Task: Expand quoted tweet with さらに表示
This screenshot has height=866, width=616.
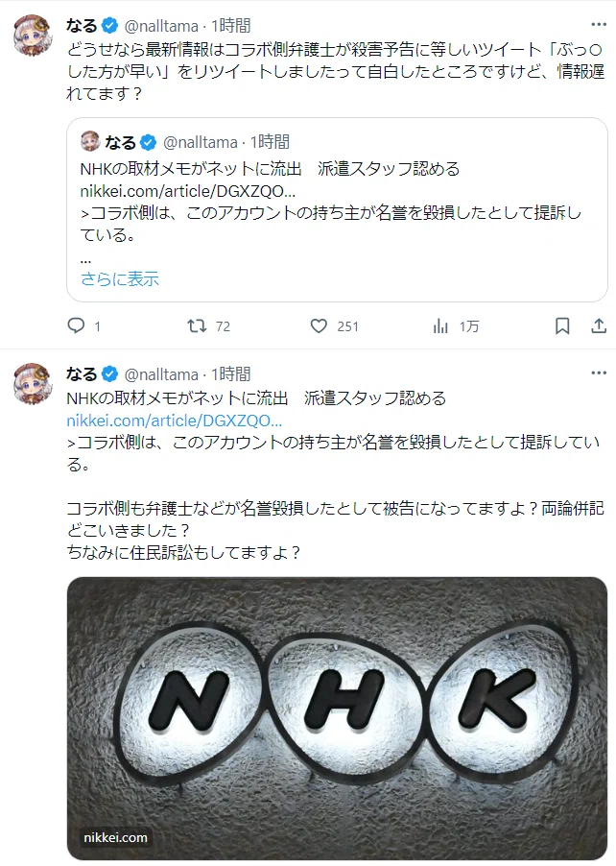Action: [x=119, y=278]
